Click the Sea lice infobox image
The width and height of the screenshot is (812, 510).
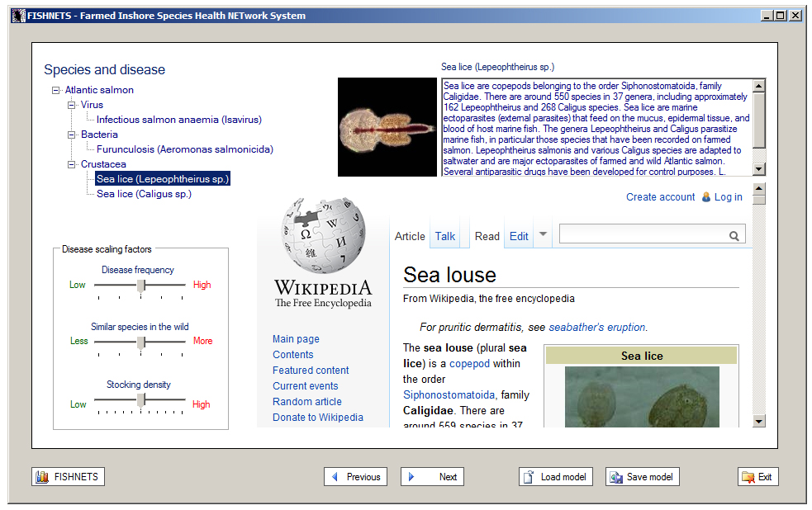click(642, 397)
